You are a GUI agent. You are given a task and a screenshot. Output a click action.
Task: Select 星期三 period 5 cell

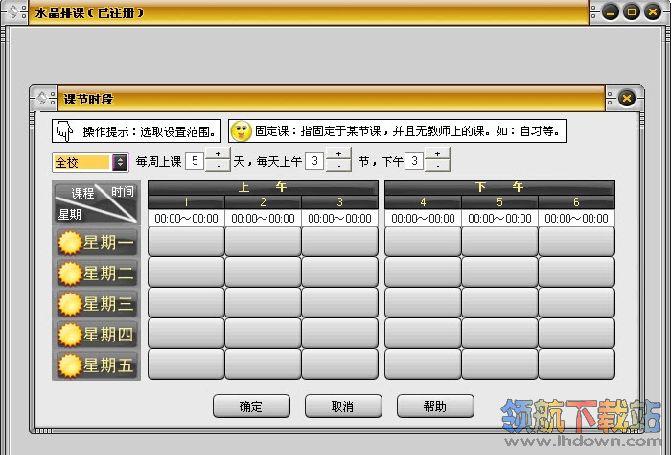(x=500, y=303)
